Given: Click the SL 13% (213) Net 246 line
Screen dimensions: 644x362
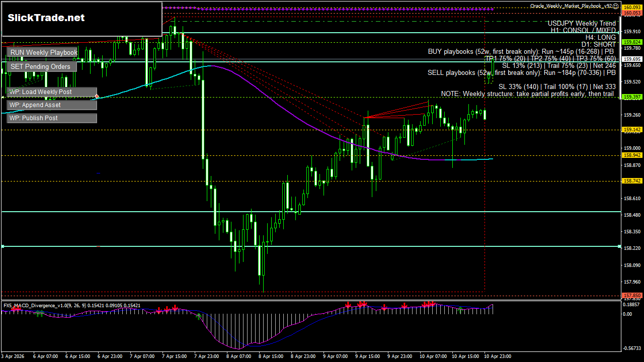Looking at the screenshot, I should click(559, 65).
